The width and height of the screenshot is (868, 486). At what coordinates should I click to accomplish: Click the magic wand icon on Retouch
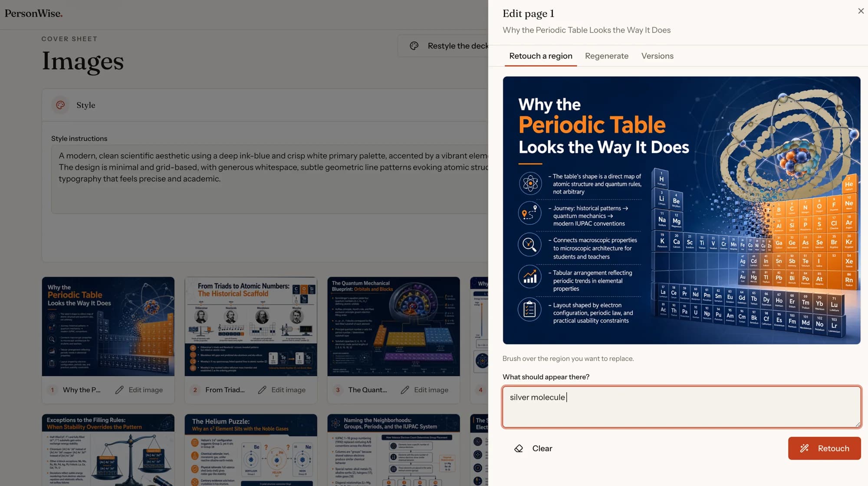click(804, 448)
